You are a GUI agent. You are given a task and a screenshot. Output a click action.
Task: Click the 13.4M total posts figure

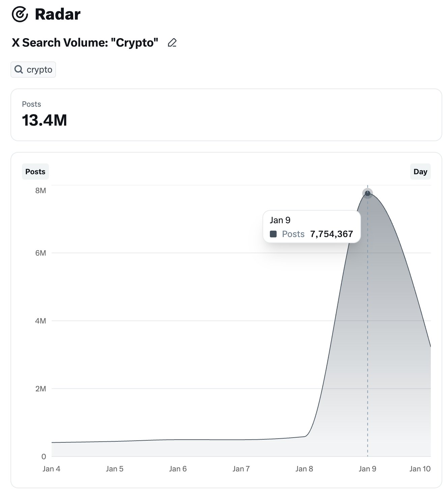pos(45,120)
